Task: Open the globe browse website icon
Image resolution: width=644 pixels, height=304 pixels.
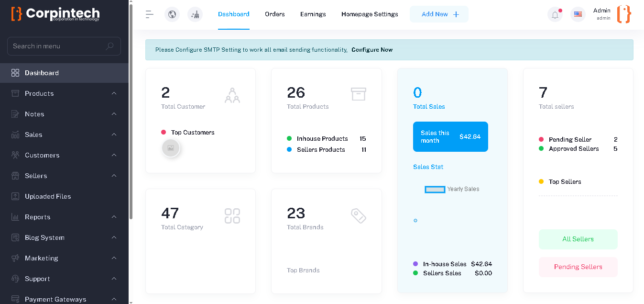Action: pos(172,14)
